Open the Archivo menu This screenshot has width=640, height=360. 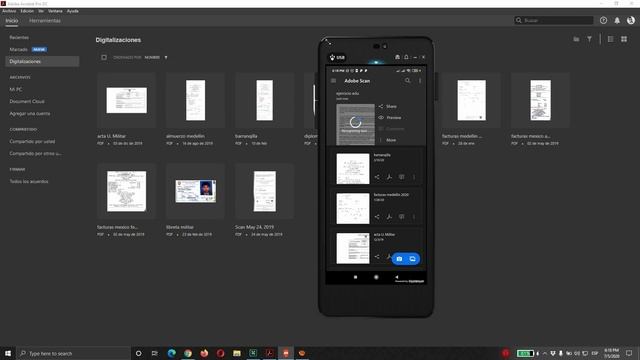pyautogui.click(x=9, y=11)
